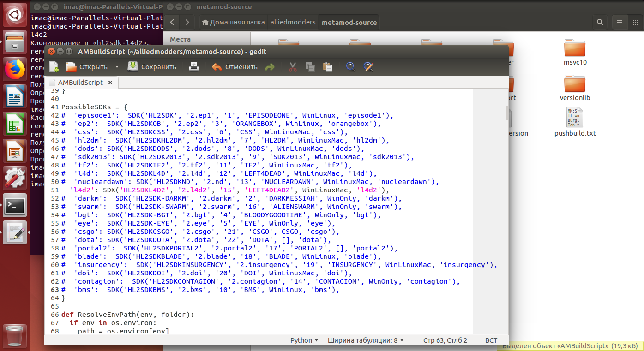Click the terminal window title bar
The height and width of the screenshot is (351, 644).
97,6
